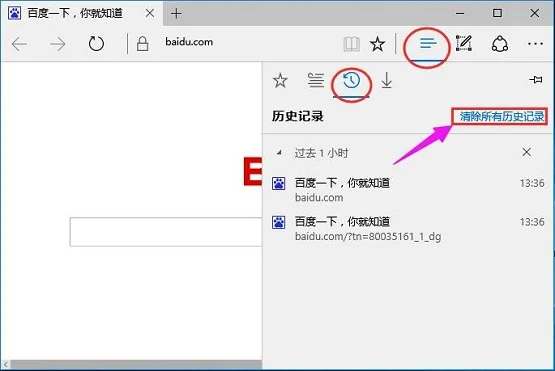Open the Share icon in toolbar
This screenshot has width=555, height=371.
[x=500, y=44]
